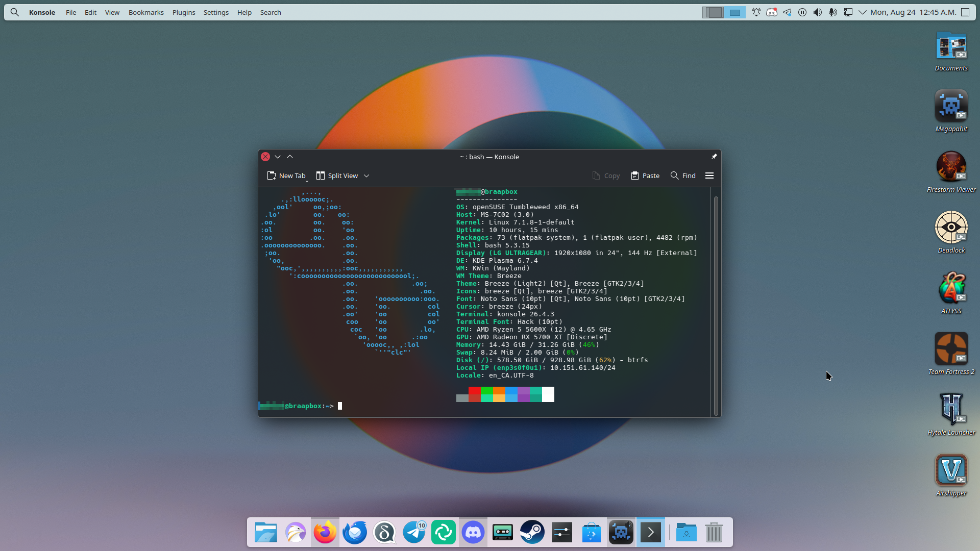Focus the bash prompt cursor in terminal
This screenshot has width=980, height=551.
(x=340, y=406)
